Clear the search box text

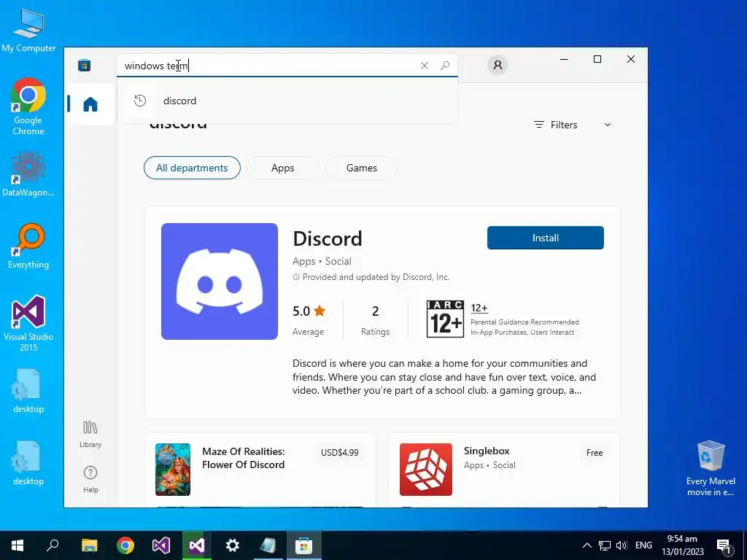coord(425,66)
